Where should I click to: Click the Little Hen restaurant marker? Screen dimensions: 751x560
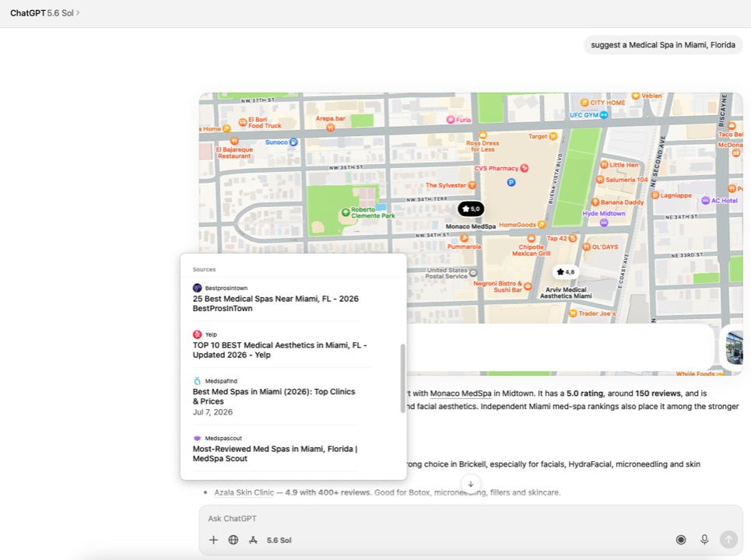coord(603,165)
